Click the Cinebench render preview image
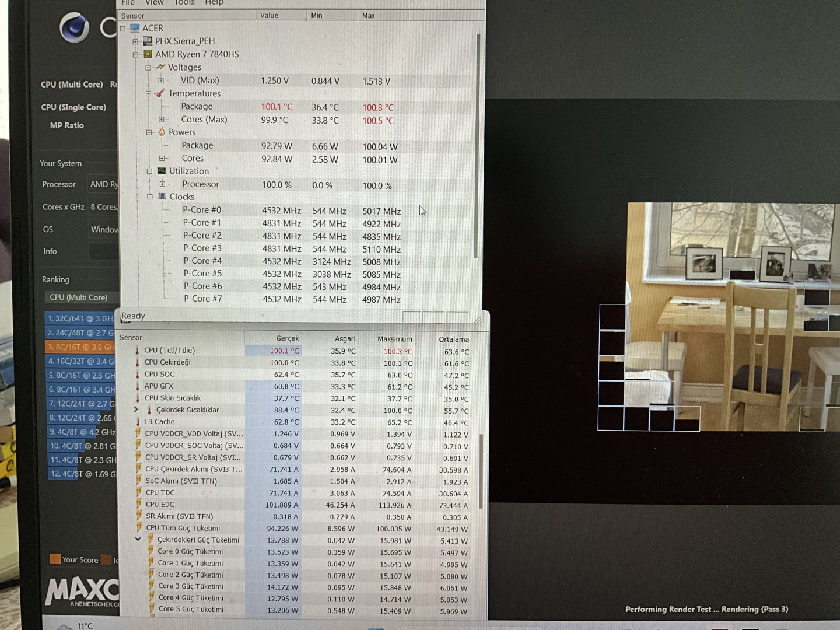 (x=733, y=317)
